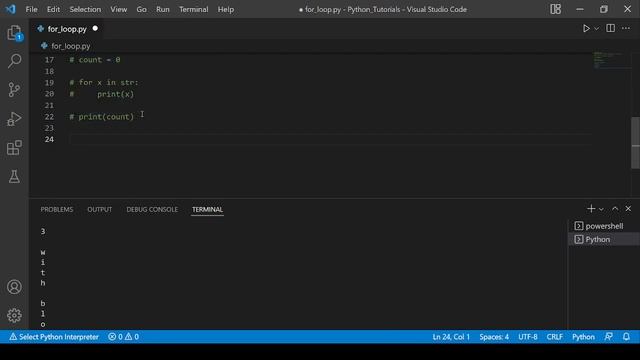This screenshot has height=360, width=640.
Task: Select the for_loop.py editor tab
Action: pos(66,29)
